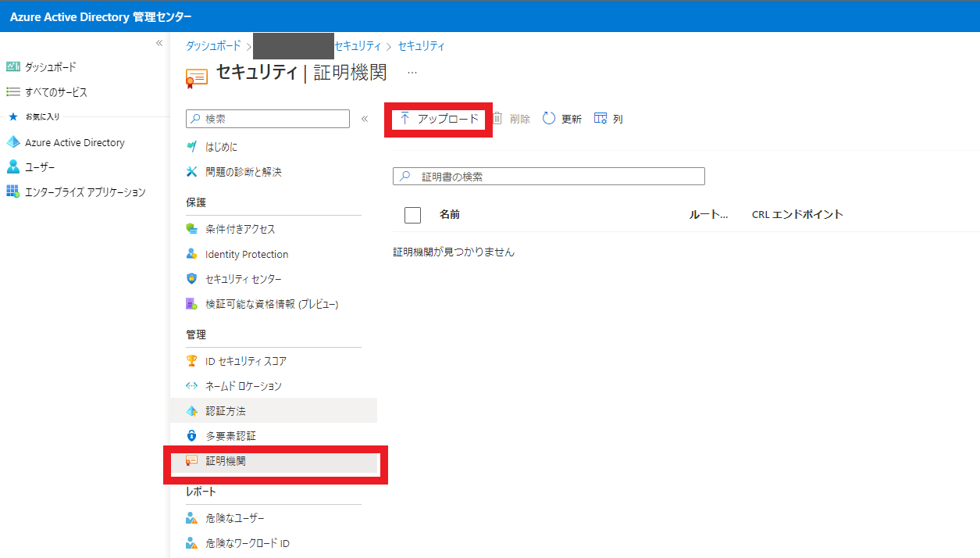980x558 pixels.
Task: Click the first セキュリティ breadcrumb link
Action: (358, 46)
